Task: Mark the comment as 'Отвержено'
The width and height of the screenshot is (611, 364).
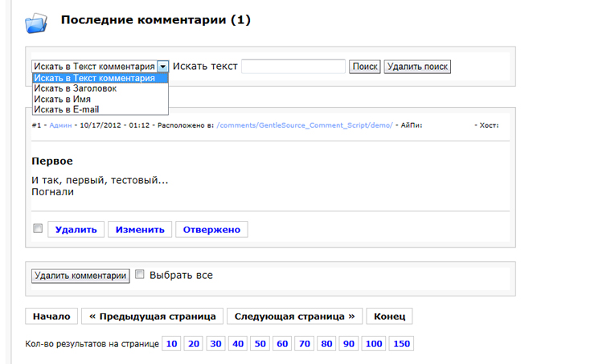Action: tap(211, 230)
